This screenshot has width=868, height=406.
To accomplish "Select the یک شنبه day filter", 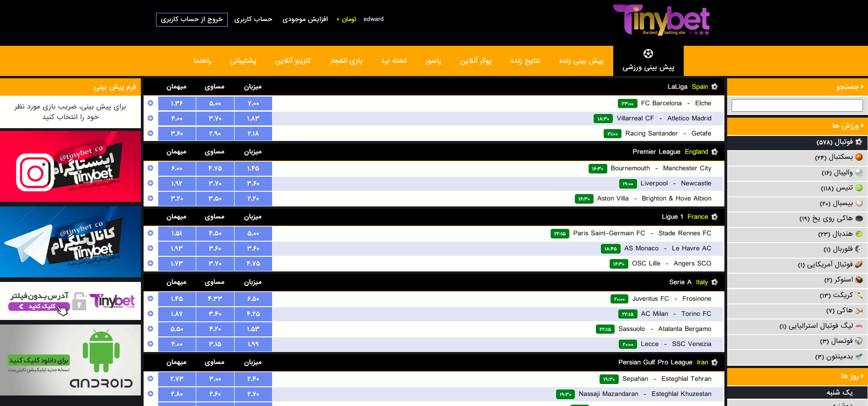I will 797,393.
